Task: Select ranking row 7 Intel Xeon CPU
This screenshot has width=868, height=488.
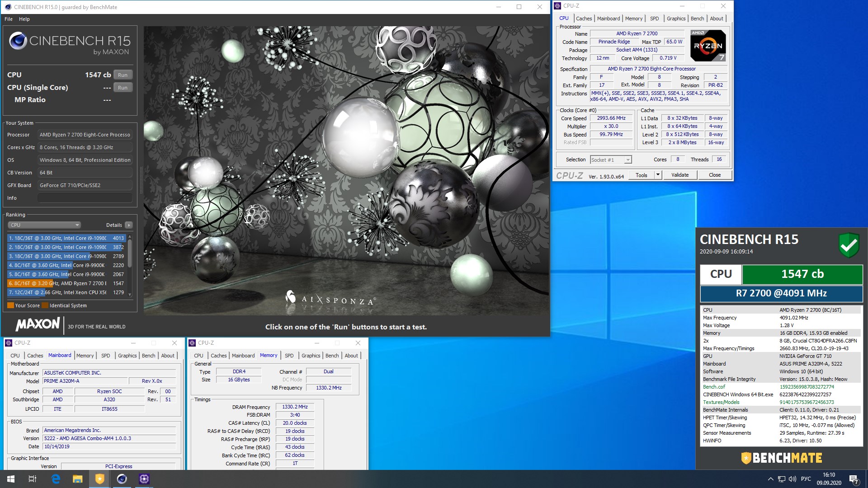Action: (66, 292)
